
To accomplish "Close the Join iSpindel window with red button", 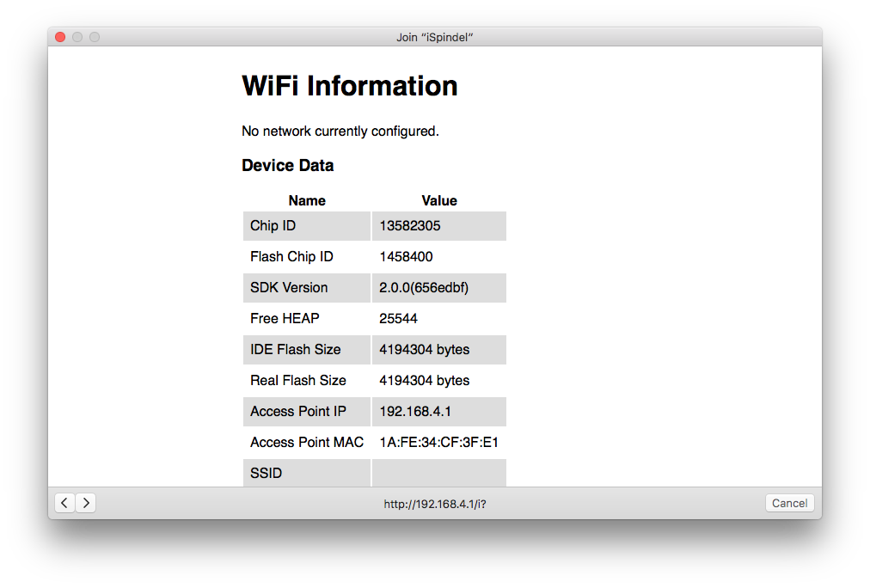I will coord(60,37).
